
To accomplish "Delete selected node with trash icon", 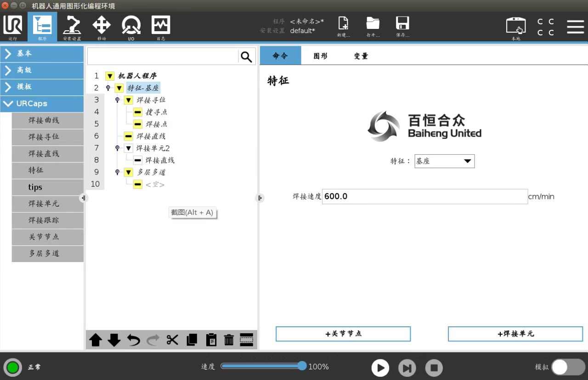I will (229, 340).
